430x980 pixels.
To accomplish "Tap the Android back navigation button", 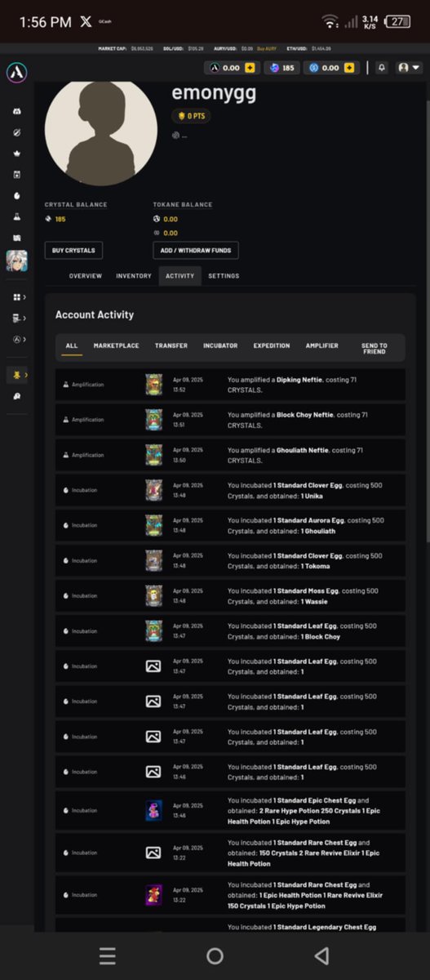I will pyautogui.click(x=321, y=955).
